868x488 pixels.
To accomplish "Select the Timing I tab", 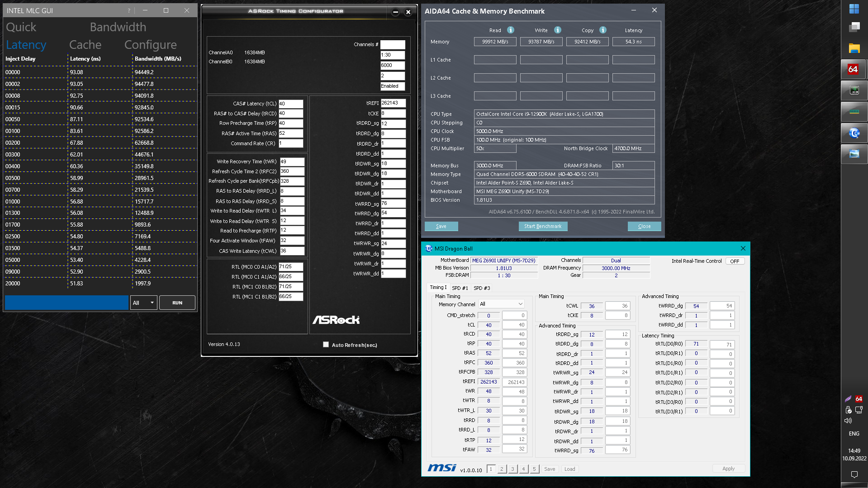I will [x=438, y=288].
